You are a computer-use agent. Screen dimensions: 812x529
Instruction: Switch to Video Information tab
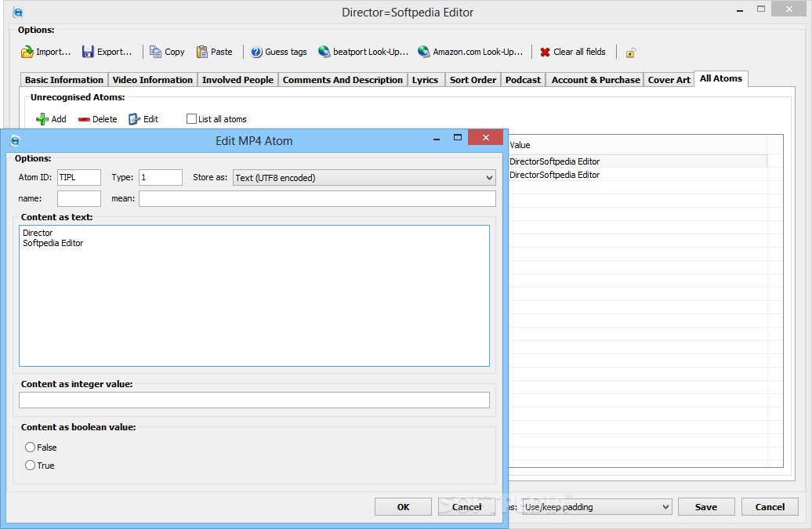click(x=153, y=80)
